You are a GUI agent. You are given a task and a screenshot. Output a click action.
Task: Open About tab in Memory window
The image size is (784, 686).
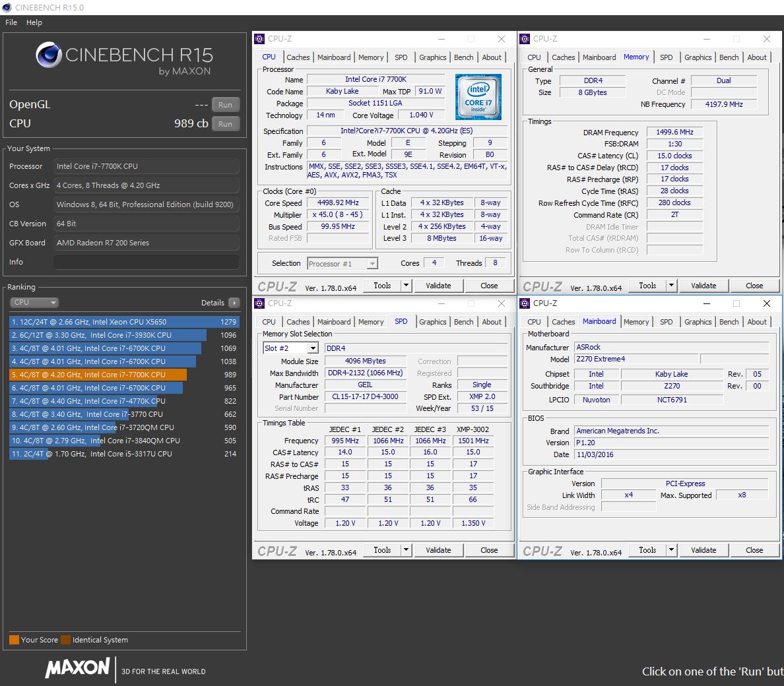pyautogui.click(x=757, y=57)
